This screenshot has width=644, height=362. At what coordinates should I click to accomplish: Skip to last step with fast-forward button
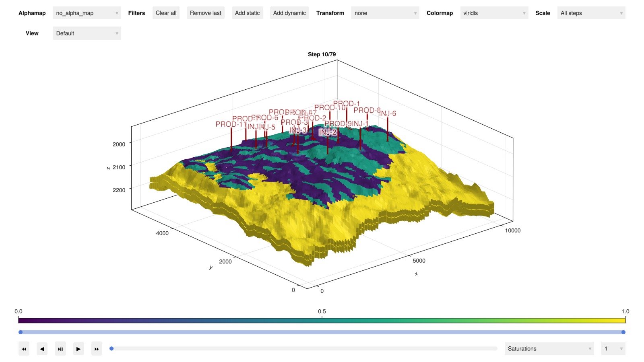97,349
